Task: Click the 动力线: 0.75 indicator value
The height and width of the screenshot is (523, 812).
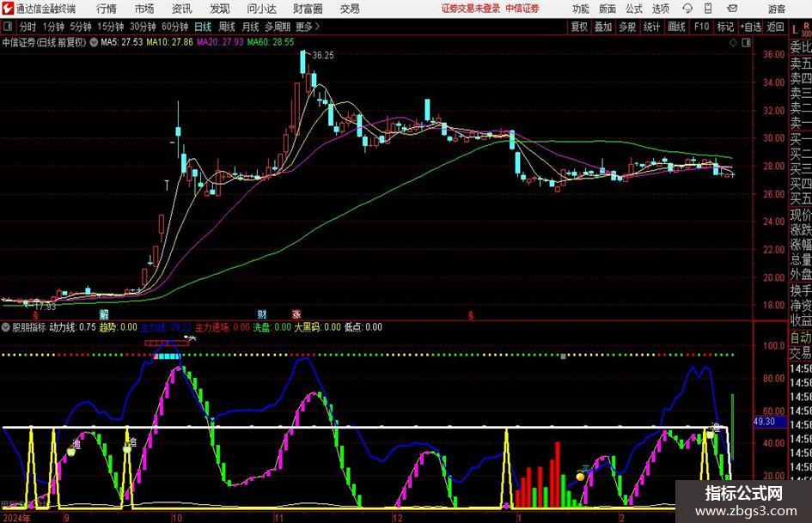Action: point(72,327)
